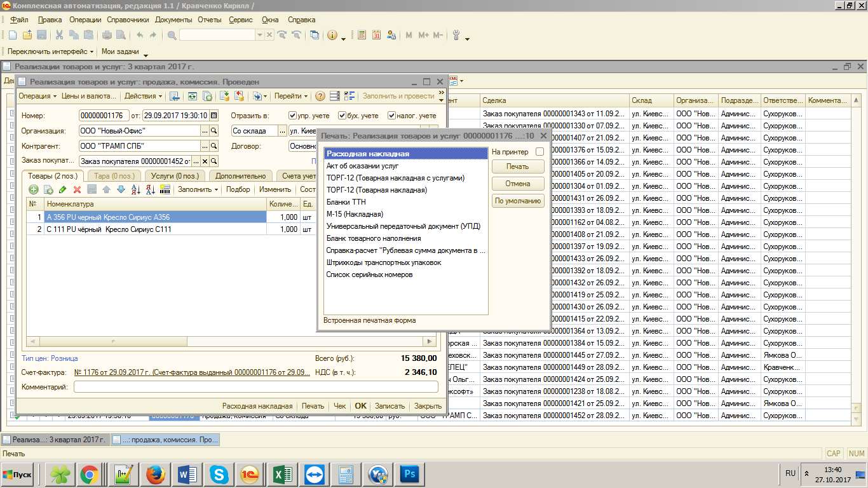
Task: Open calendar icon in main toolbar
Action: (376, 36)
